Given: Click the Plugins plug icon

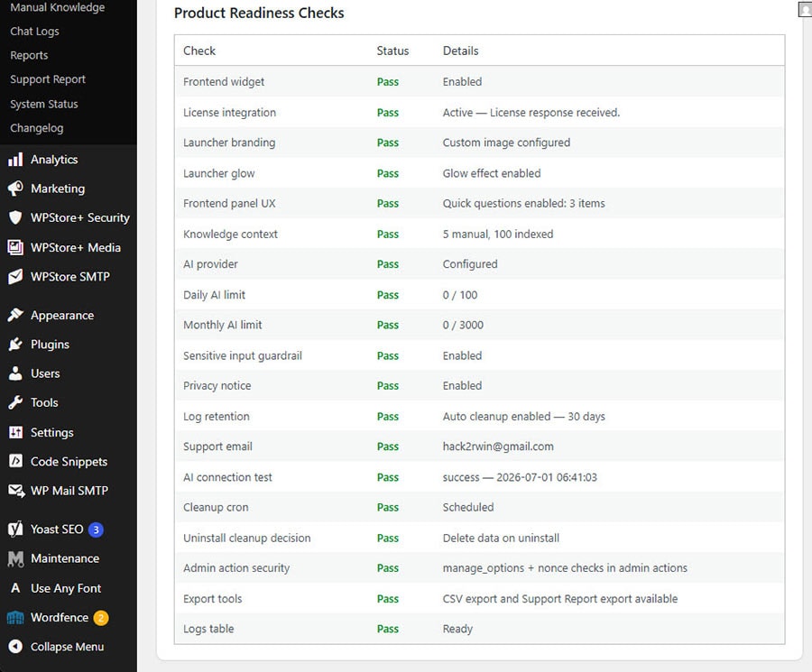Looking at the screenshot, I should point(15,344).
